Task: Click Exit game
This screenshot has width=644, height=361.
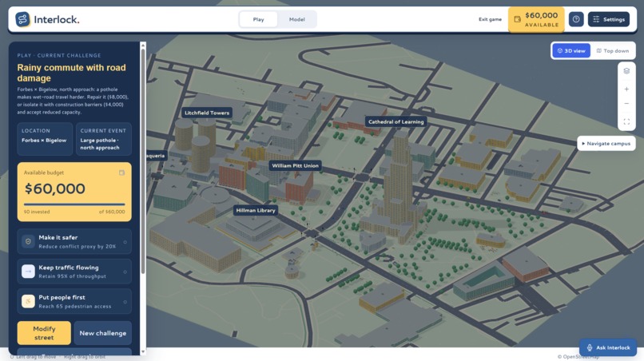Action: 490,19
